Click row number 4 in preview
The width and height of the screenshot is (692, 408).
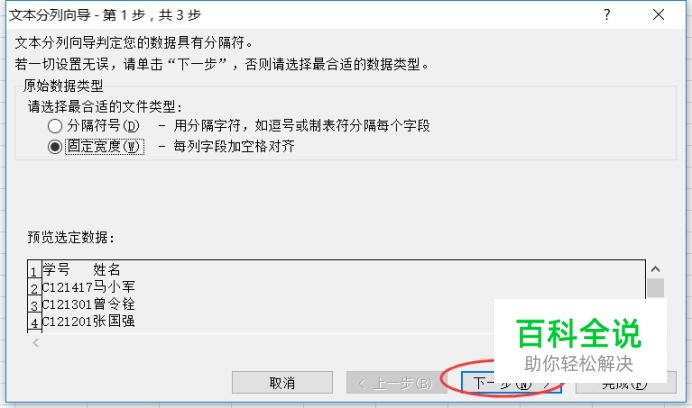34,323
